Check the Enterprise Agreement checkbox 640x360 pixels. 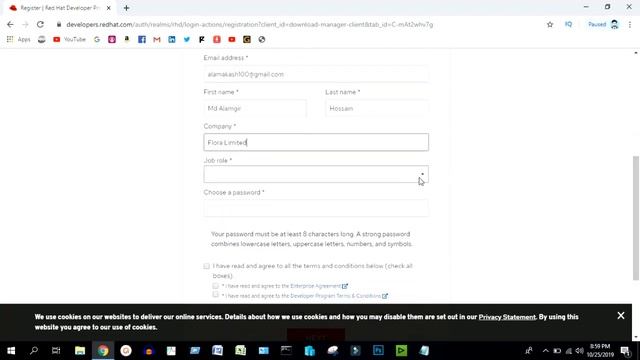(215, 286)
